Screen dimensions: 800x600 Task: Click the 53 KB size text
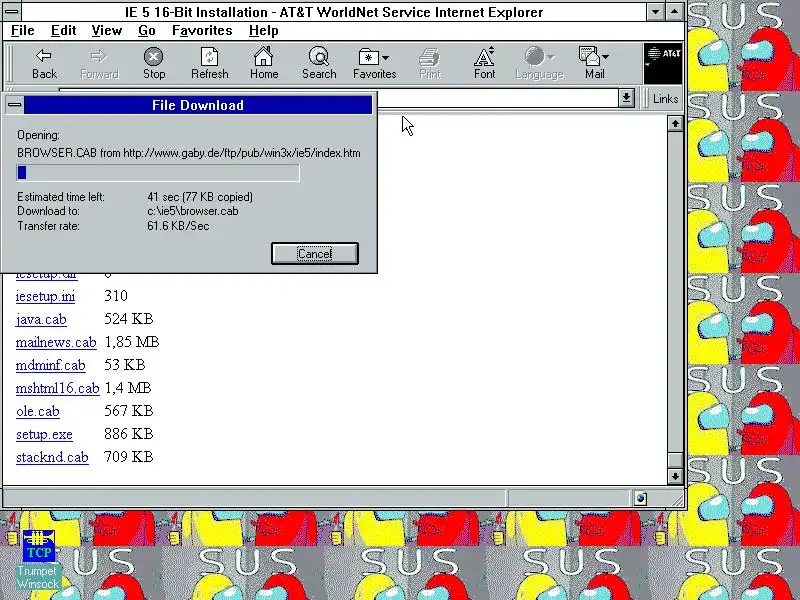pyautogui.click(x=124, y=365)
